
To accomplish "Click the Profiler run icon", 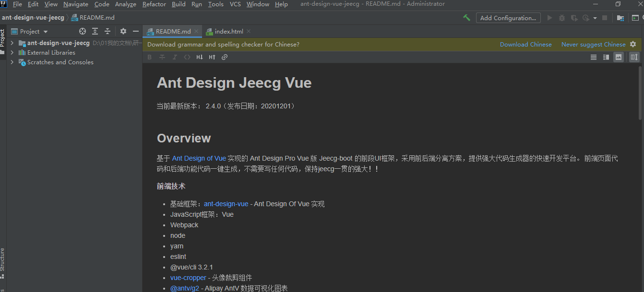I will [x=585, y=18].
